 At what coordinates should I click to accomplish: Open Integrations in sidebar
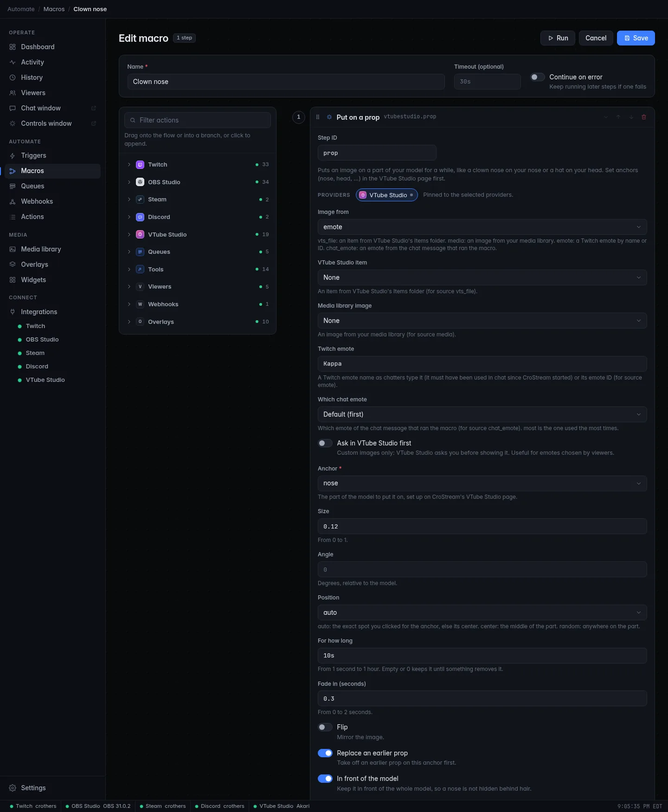(52, 312)
